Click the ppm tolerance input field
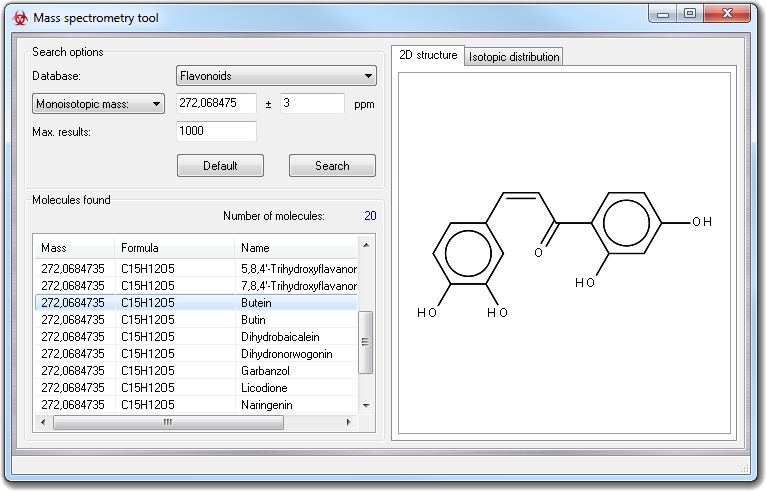 pyautogui.click(x=312, y=104)
